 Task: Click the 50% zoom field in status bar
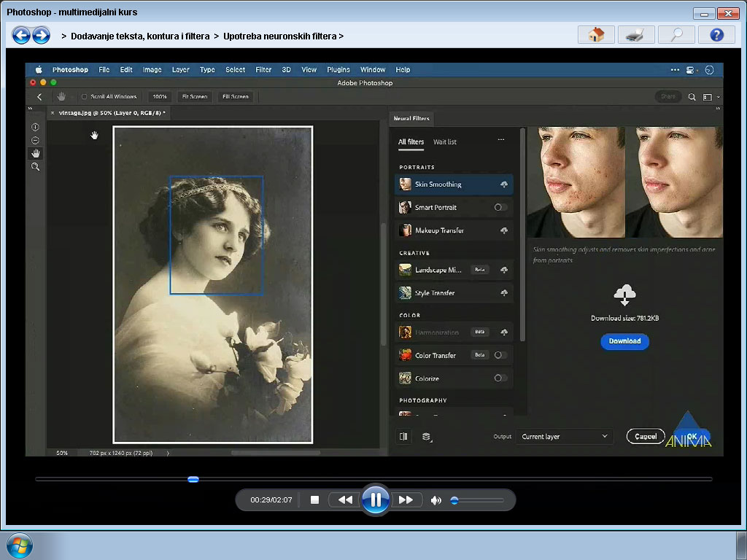tap(62, 453)
